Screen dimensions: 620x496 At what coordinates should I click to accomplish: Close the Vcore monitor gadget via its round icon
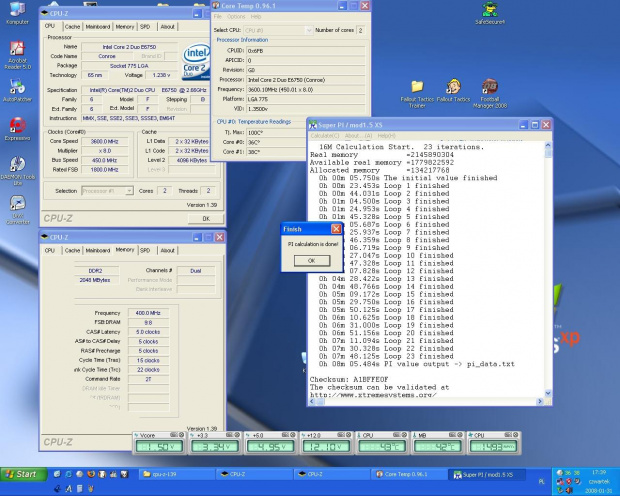pos(181,435)
